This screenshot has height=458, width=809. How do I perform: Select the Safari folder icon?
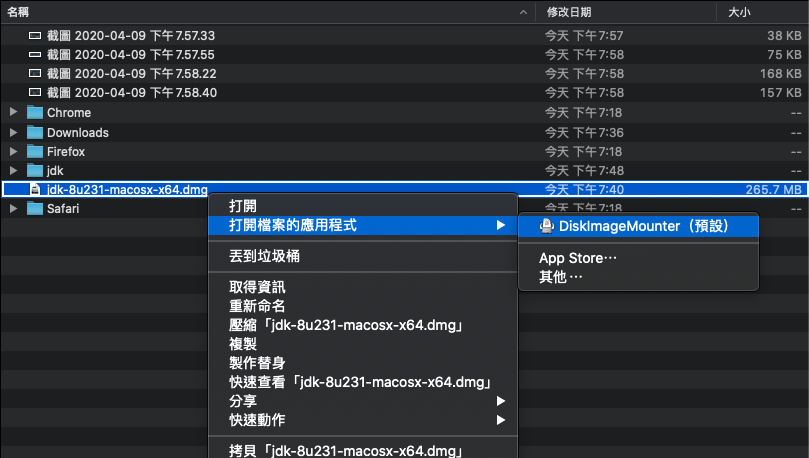pos(35,208)
